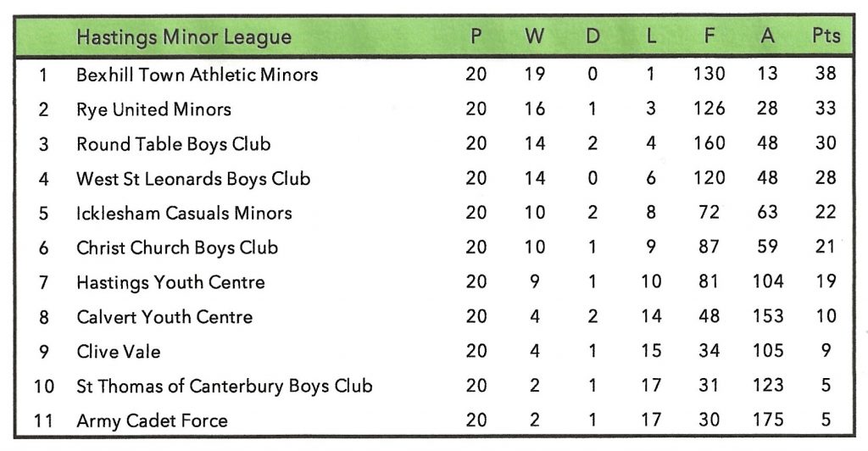Click the F column header
The height and width of the screenshot is (451, 868).
pos(709,36)
